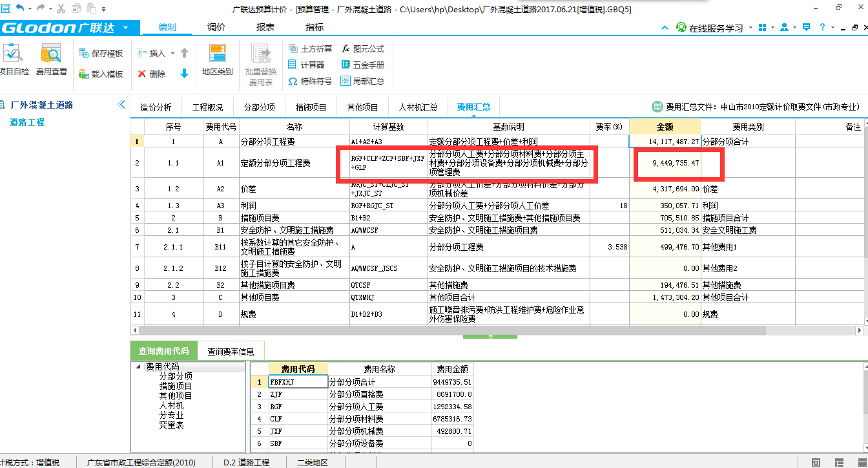This screenshot has height=468, width=868.
Task: Open dropdown arrow beside 在线服务学习
Action: (750, 28)
